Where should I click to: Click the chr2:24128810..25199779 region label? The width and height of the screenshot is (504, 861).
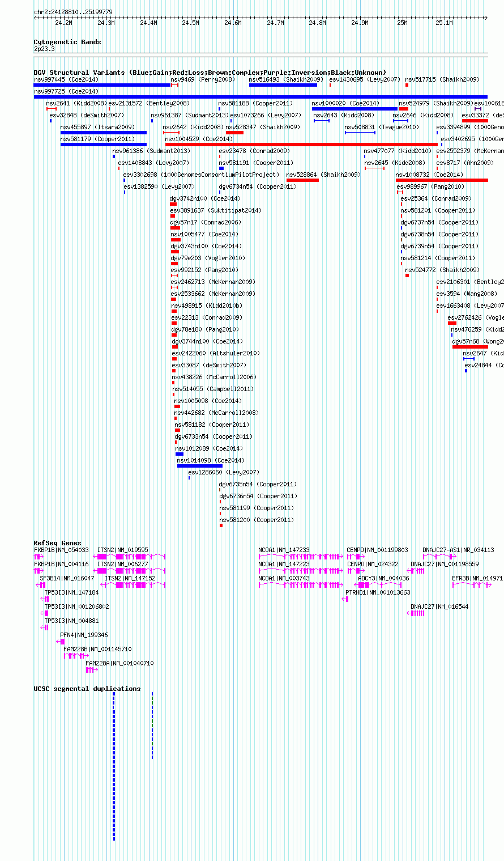(x=73, y=12)
